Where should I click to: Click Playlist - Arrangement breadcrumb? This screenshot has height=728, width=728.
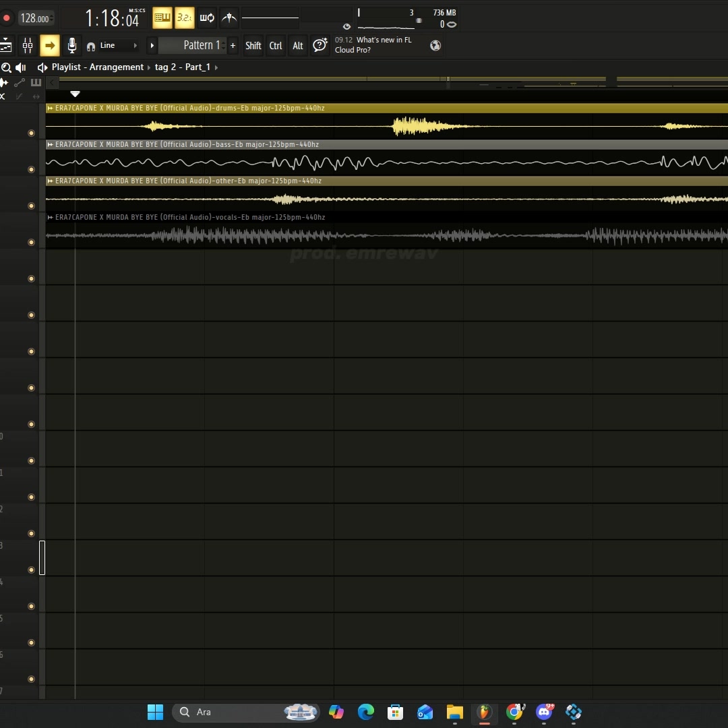(x=98, y=67)
